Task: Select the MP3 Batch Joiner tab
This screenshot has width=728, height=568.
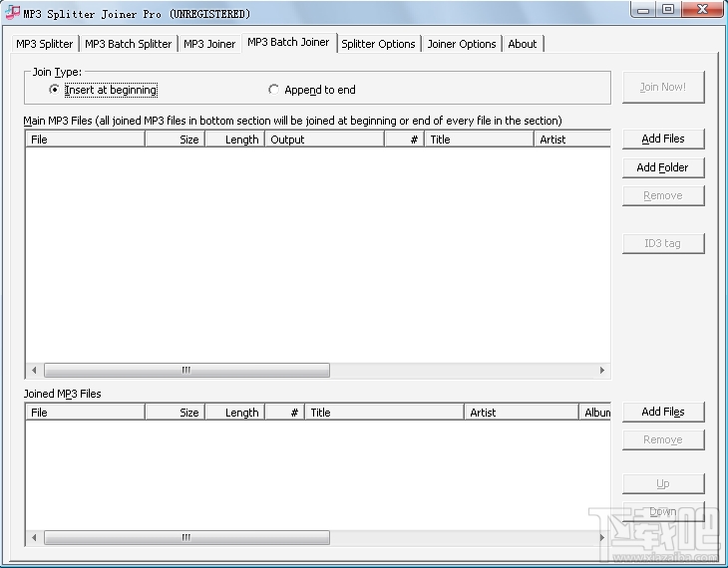Action: pyautogui.click(x=288, y=42)
